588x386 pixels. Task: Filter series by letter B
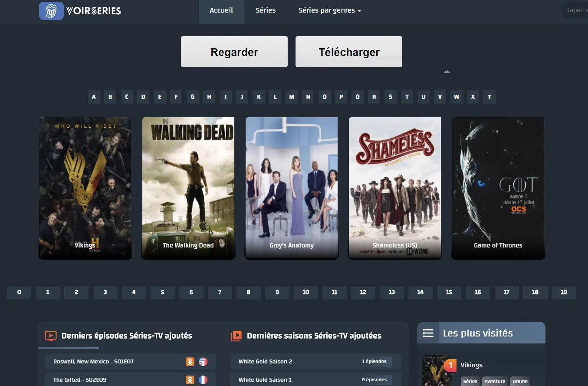pyautogui.click(x=110, y=97)
